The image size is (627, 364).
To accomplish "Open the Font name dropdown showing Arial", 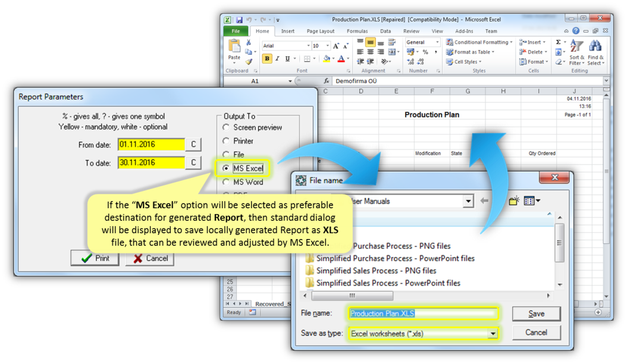I will [308, 46].
